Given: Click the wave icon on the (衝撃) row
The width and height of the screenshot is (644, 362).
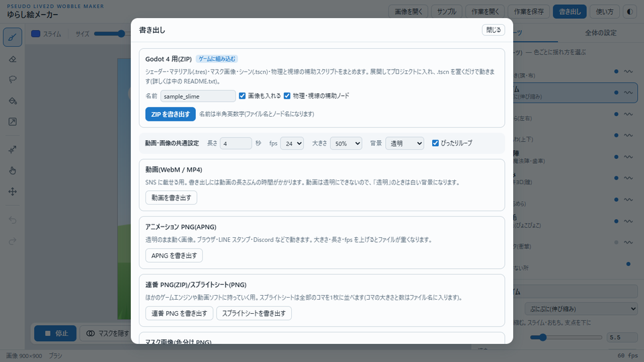Looking at the screenshot, I should (628, 243).
